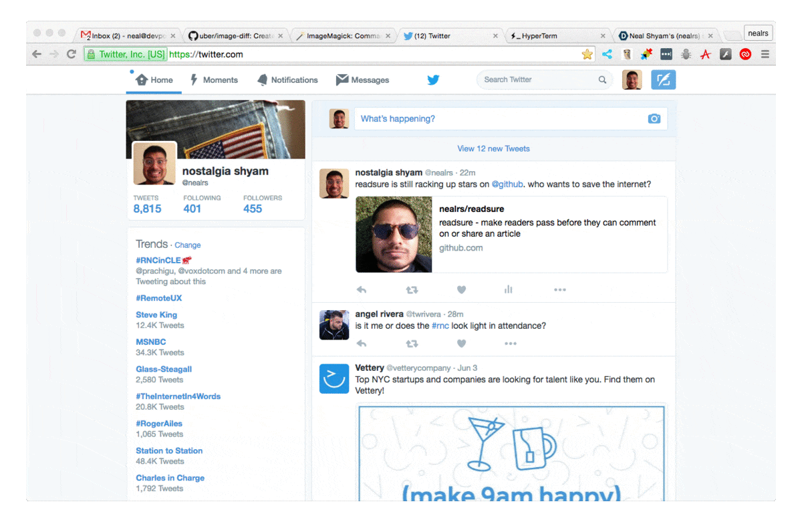This screenshot has height=532, width=802.
Task: Click the nealrs Chrome profile button
Action: click(758, 33)
